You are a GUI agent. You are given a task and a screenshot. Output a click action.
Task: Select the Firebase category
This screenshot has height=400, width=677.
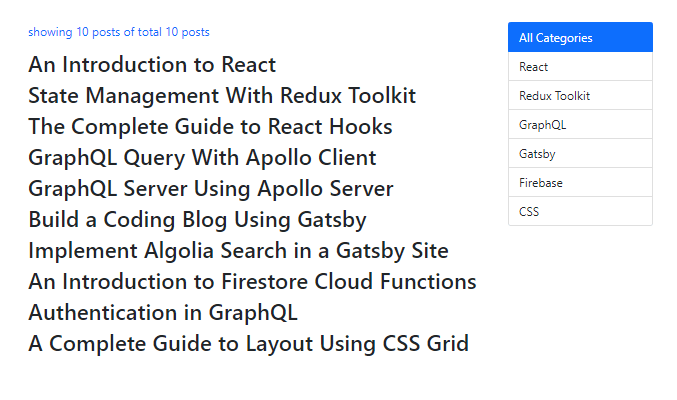(580, 183)
